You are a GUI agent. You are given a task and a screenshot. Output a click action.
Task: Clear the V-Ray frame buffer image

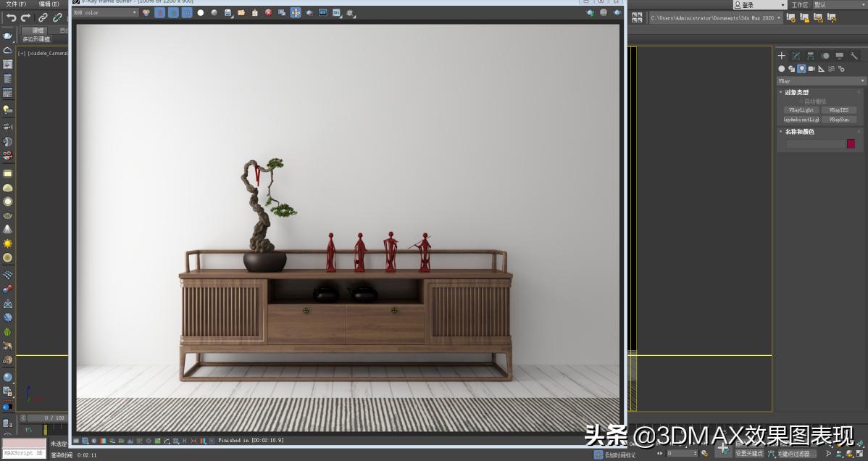point(267,12)
